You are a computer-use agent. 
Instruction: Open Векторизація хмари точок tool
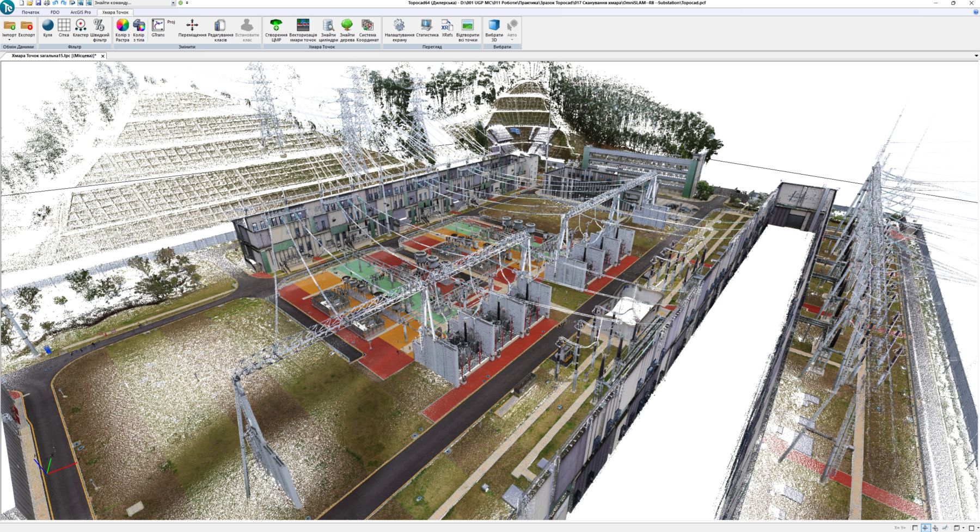coord(303,26)
